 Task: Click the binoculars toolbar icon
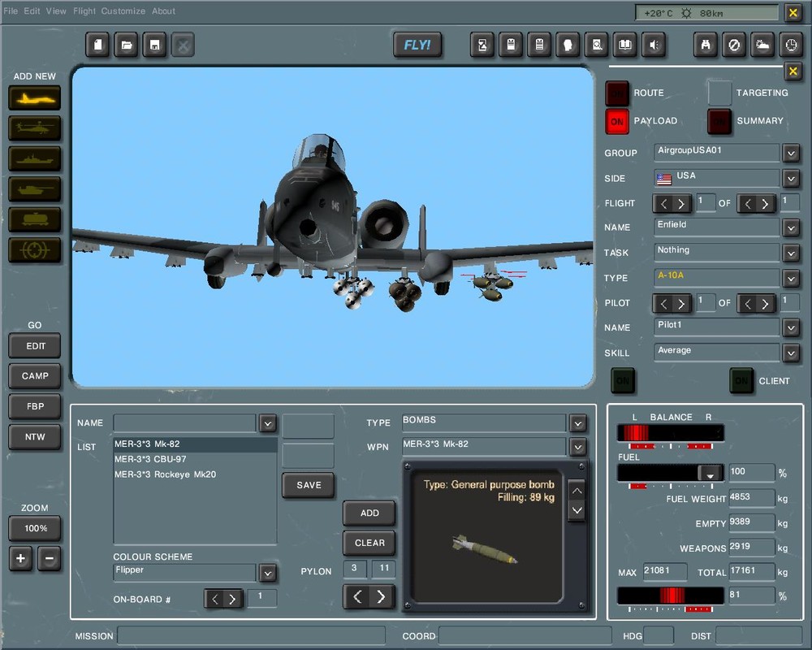(x=706, y=45)
